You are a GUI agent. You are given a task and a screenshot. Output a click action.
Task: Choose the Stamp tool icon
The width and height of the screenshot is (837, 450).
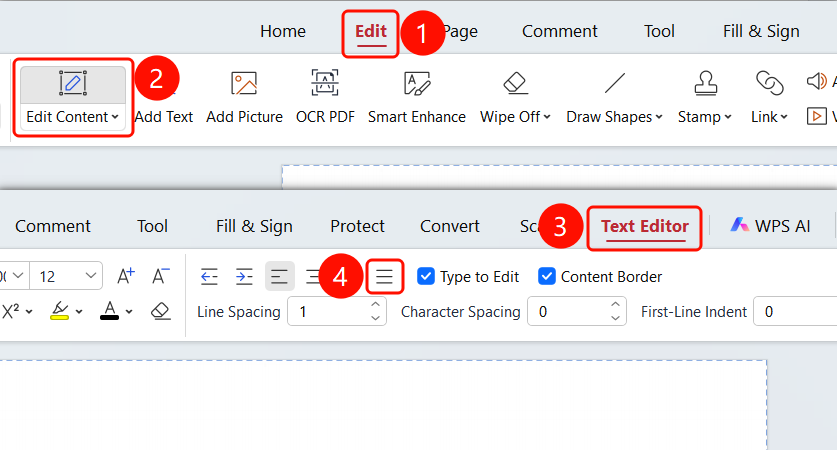(x=705, y=83)
